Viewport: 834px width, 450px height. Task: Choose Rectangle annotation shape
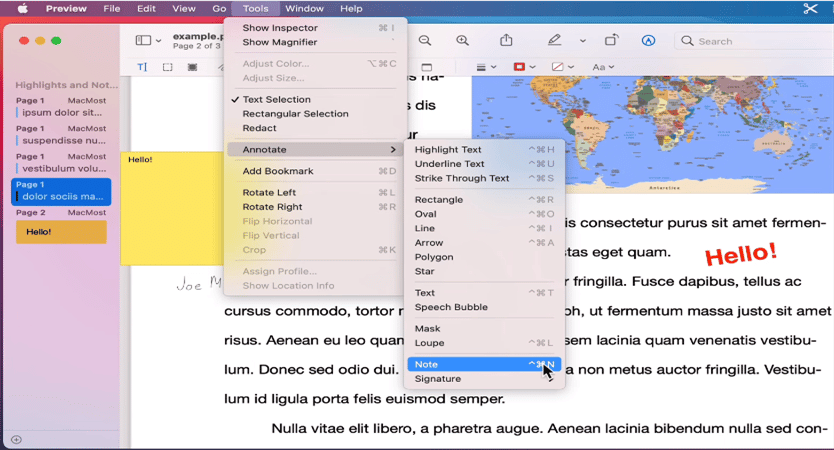pyautogui.click(x=484, y=199)
